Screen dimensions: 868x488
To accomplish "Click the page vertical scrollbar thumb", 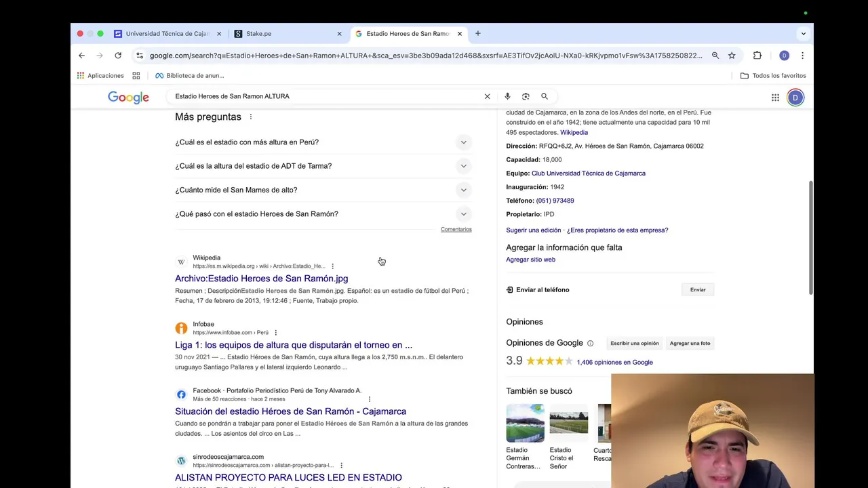I will coord(811,237).
